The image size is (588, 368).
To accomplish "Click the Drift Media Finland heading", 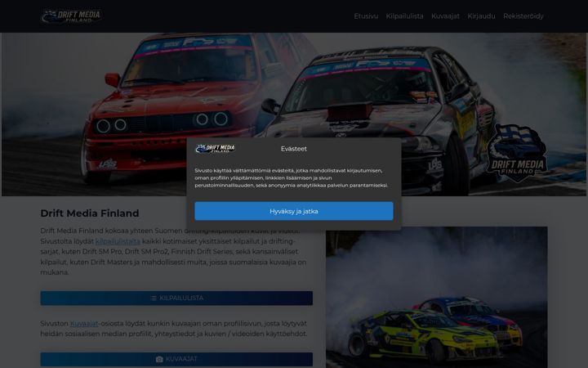I will (x=90, y=213).
